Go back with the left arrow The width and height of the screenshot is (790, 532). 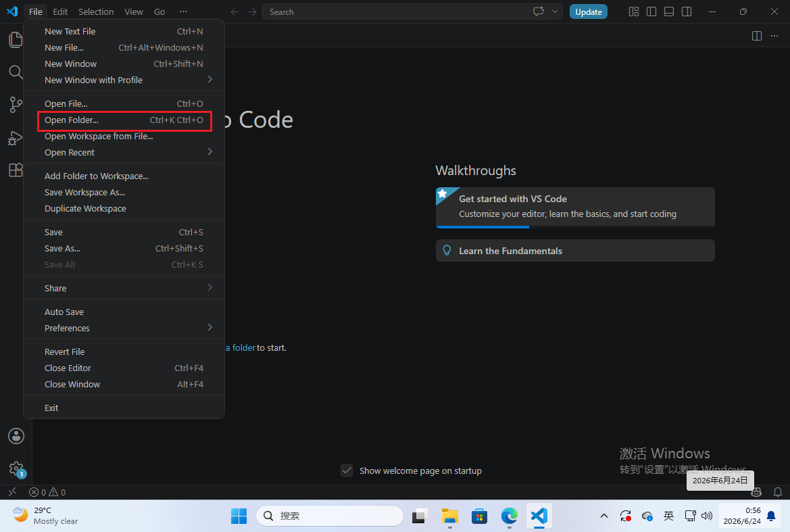coord(234,11)
